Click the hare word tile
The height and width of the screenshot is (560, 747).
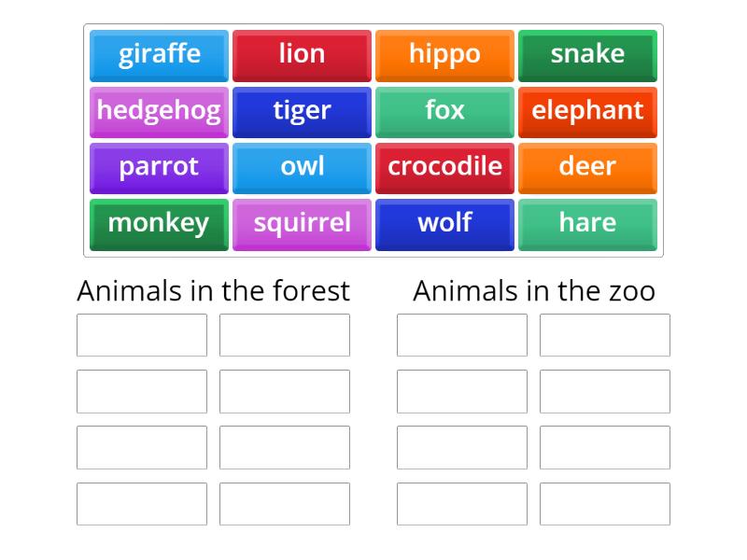587,223
